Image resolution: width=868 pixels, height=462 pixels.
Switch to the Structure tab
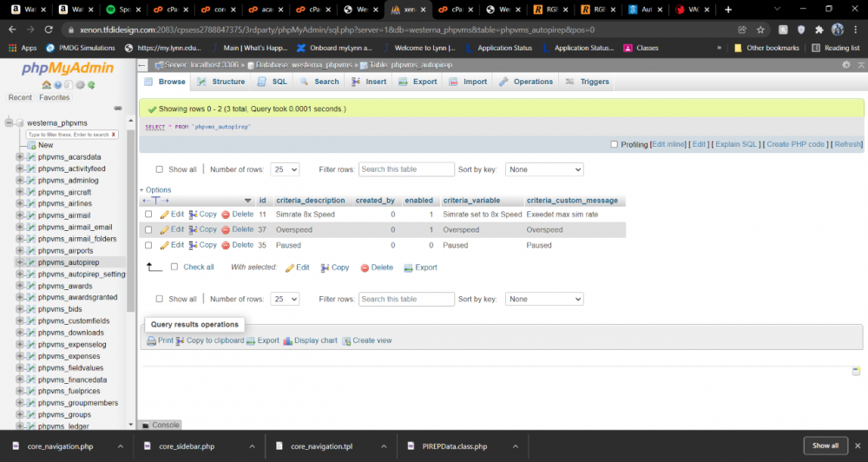[222, 82]
